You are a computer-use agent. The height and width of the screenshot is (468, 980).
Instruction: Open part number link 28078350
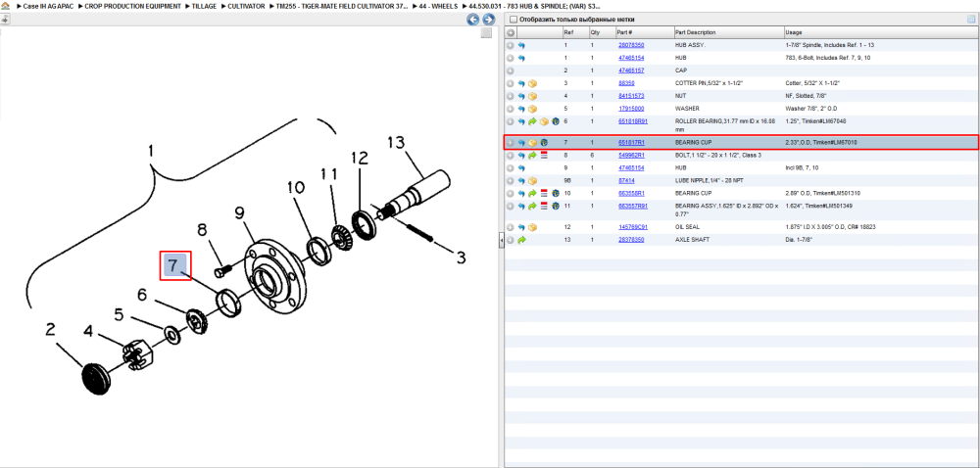[x=630, y=46]
